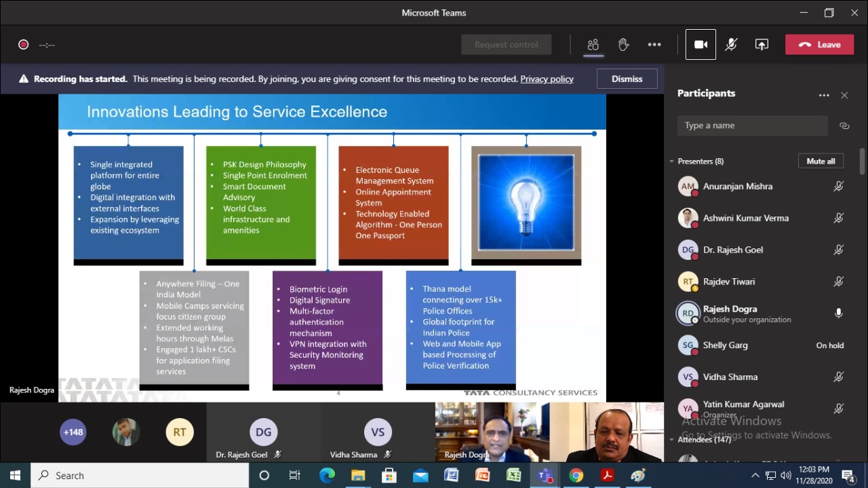Toggle Rajesh Dogra's microphone
Image resolution: width=868 pixels, height=488 pixels.
point(838,313)
